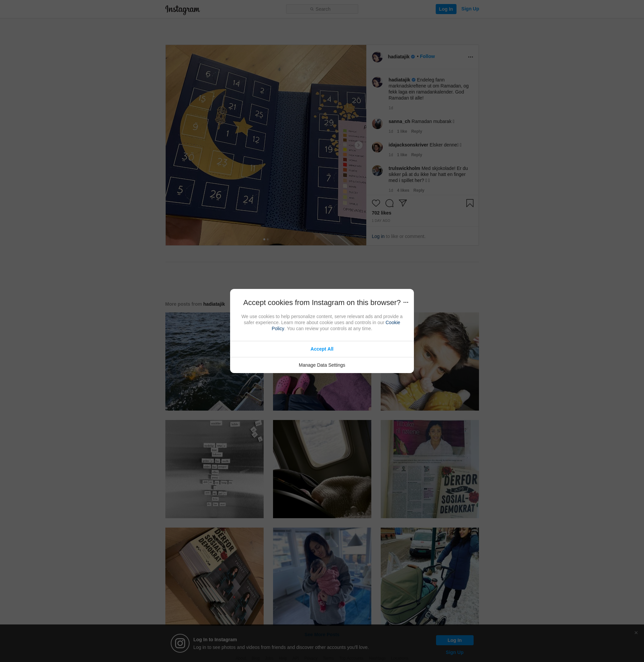Click the Instagram camera icon in login banner
Screen dimensions: 644x662
click(179, 643)
